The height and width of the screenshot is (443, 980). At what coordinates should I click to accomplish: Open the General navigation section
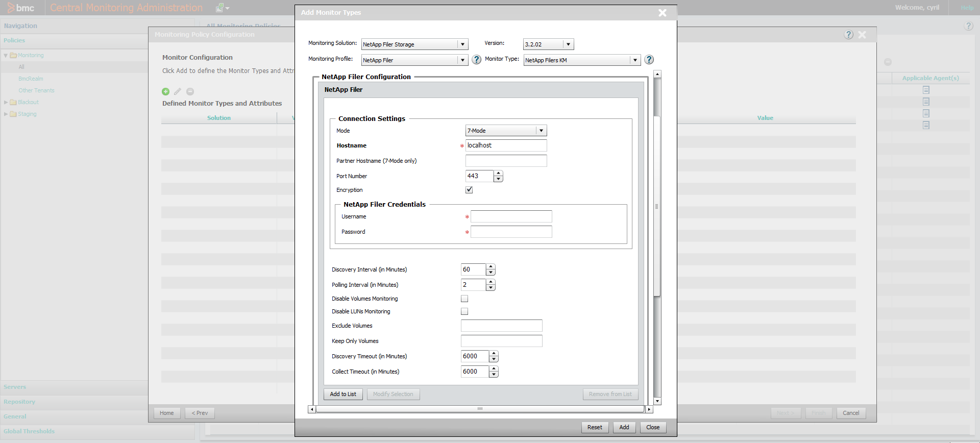[15, 416]
